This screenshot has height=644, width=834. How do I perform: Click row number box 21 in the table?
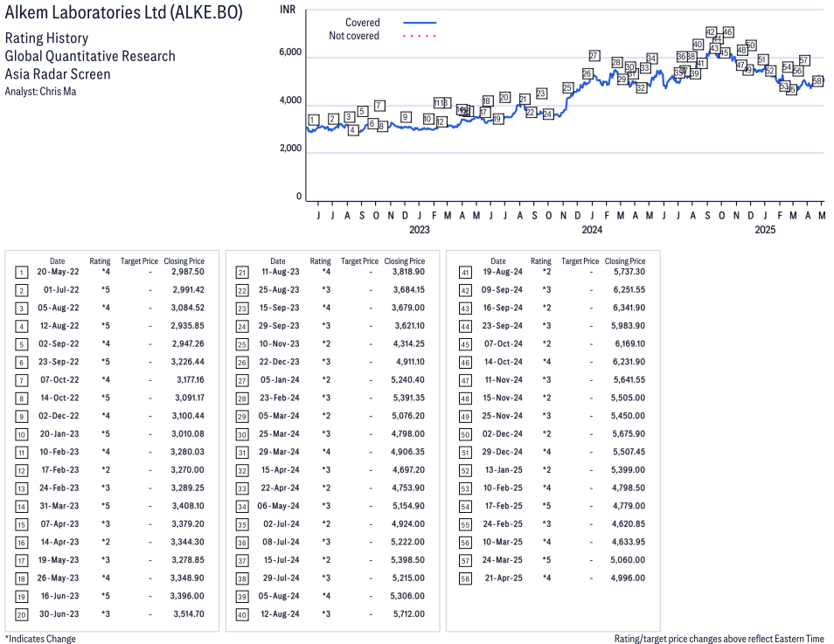tap(242, 273)
